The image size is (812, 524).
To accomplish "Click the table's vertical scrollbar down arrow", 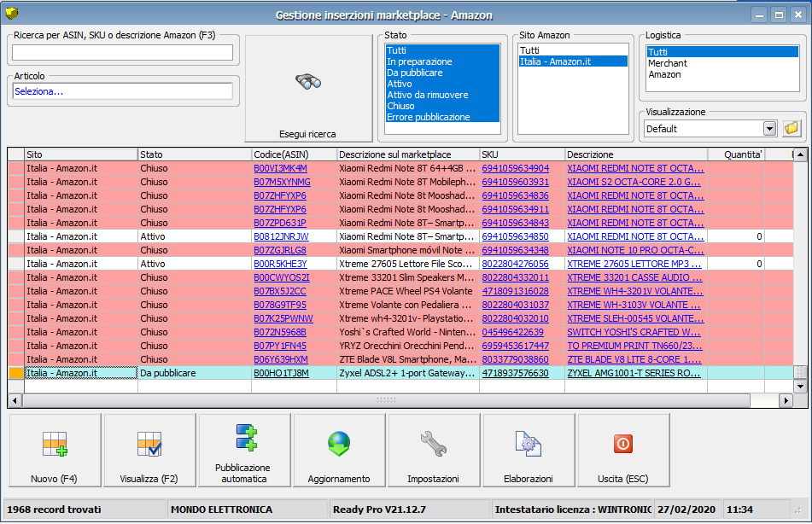I will pyautogui.click(x=801, y=386).
